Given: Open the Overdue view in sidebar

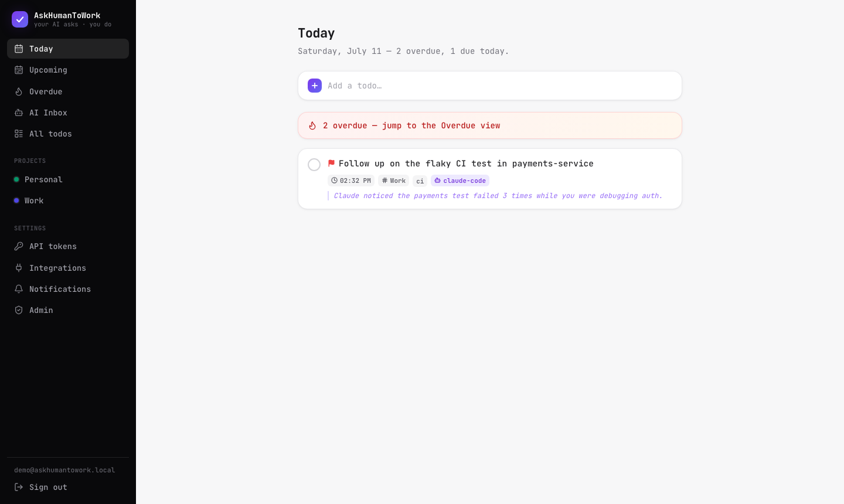Looking at the screenshot, I should [68, 91].
